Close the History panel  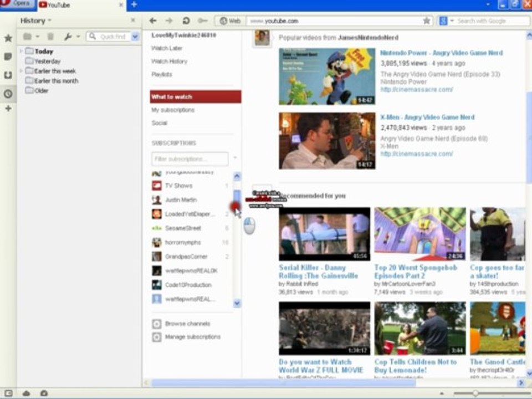pyautogui.click(x=133, y=21)
